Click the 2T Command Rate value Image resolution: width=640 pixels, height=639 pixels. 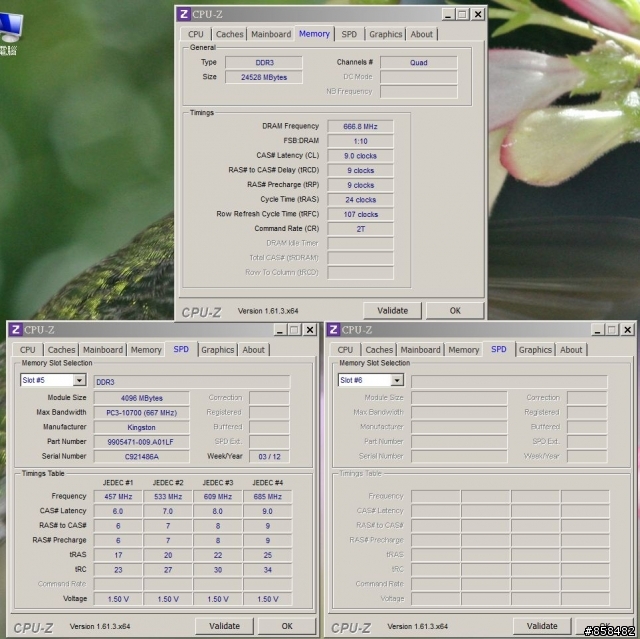[x=360, y=229]
